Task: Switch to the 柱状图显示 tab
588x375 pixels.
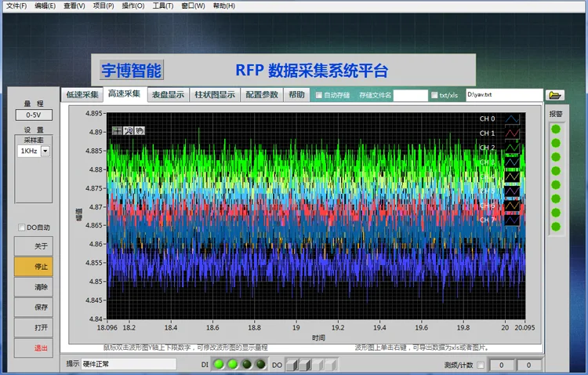Action: coord(215,95)
